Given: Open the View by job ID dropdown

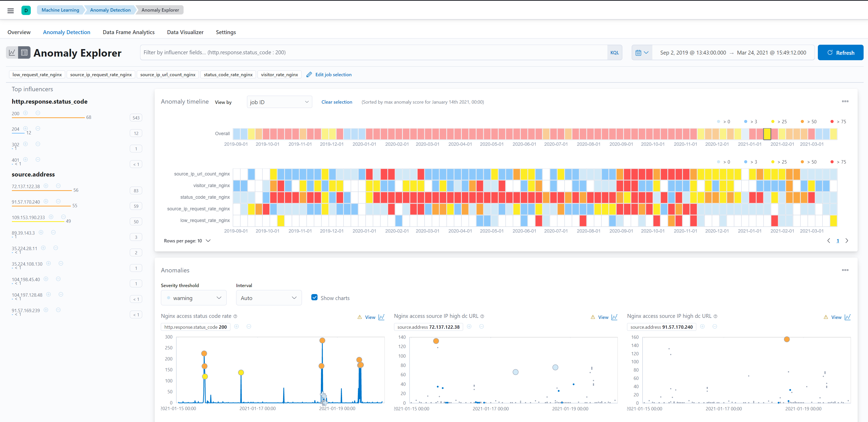Looking at the screenshot, I should click(279, 102).
